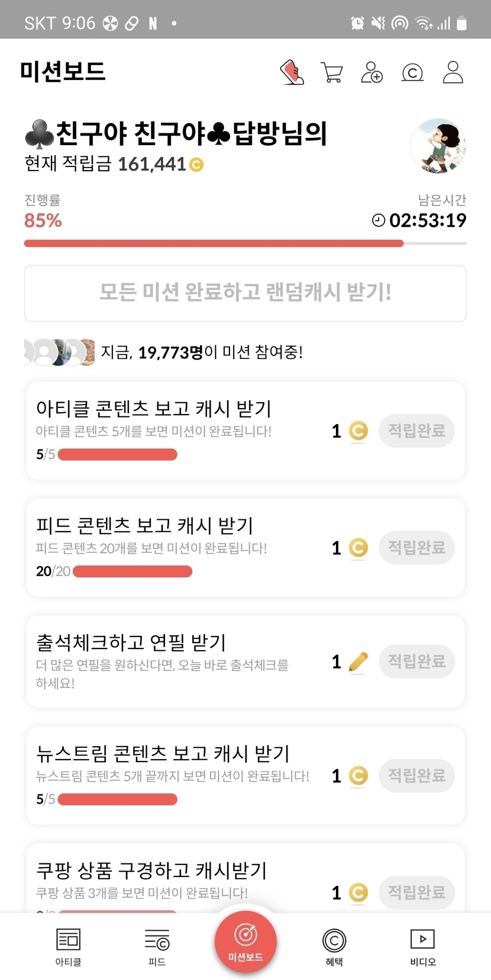Tap the pencil icon on attendance mission
The height and width of the screenshot is (980, 491).
[x=358, y=661]
